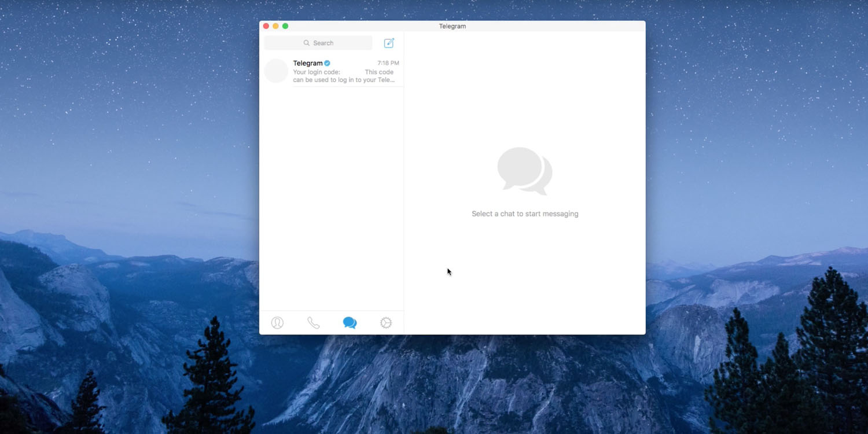Click the 7:18 PM timestamp

388,63
